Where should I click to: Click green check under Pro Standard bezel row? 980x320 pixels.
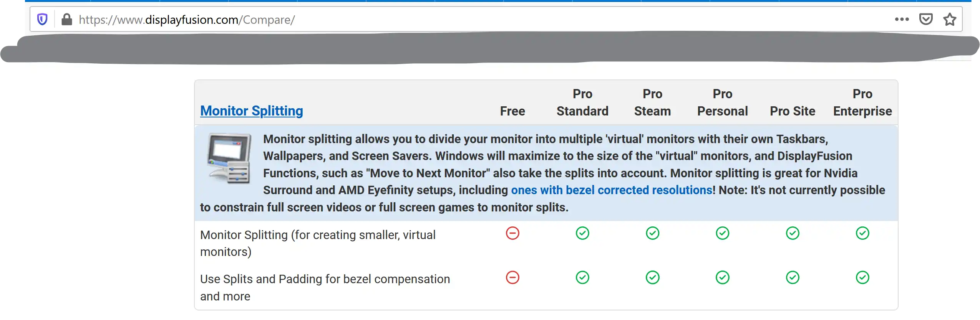582,277
